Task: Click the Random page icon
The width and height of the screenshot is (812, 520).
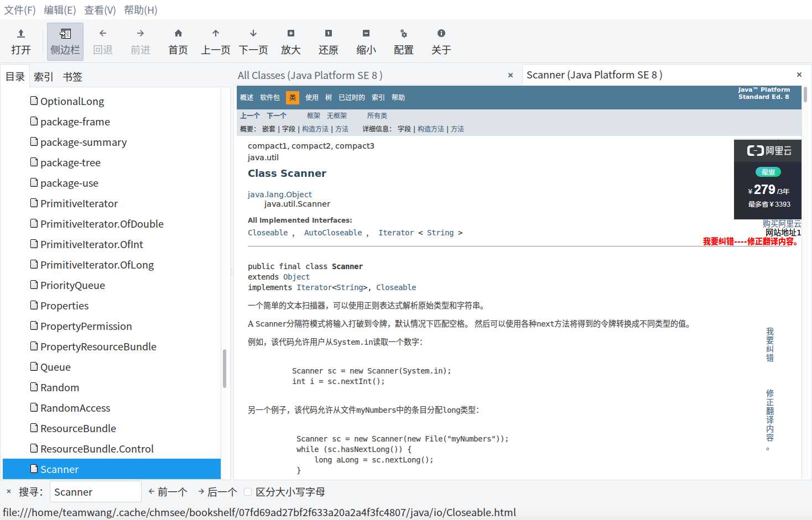Action: coord(34,387)
